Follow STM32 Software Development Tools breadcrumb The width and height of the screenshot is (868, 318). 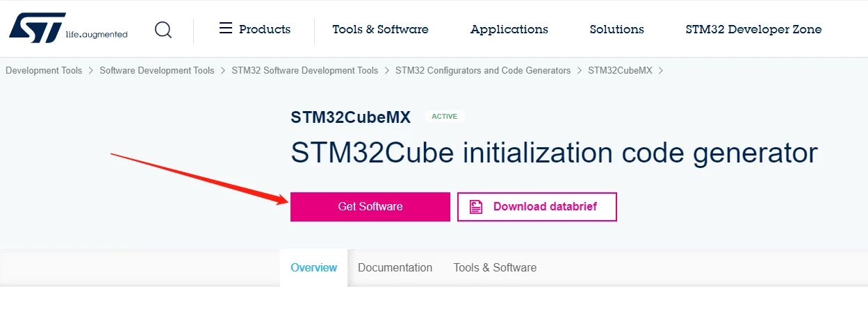(x=305, y=70)
